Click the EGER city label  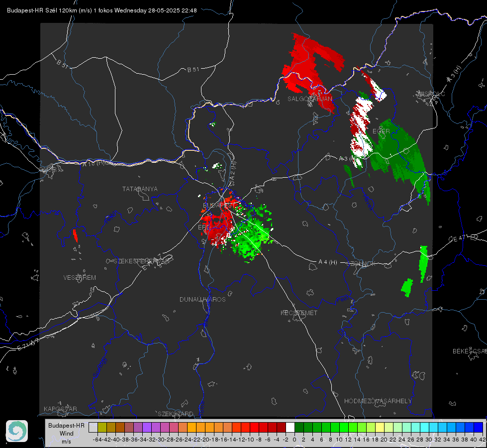point(381,131)
